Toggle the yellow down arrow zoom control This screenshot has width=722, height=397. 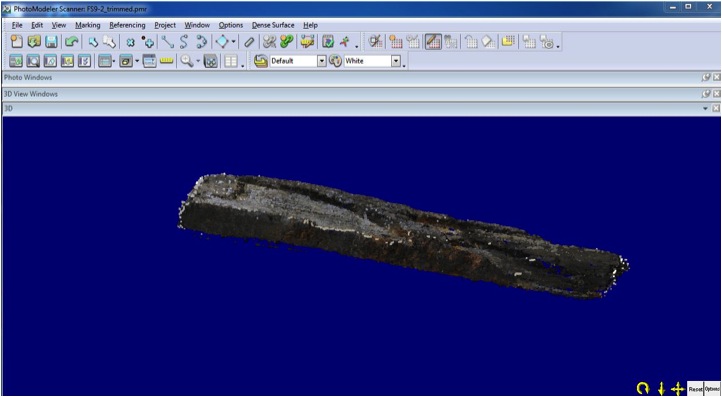[x=661, y=388]
